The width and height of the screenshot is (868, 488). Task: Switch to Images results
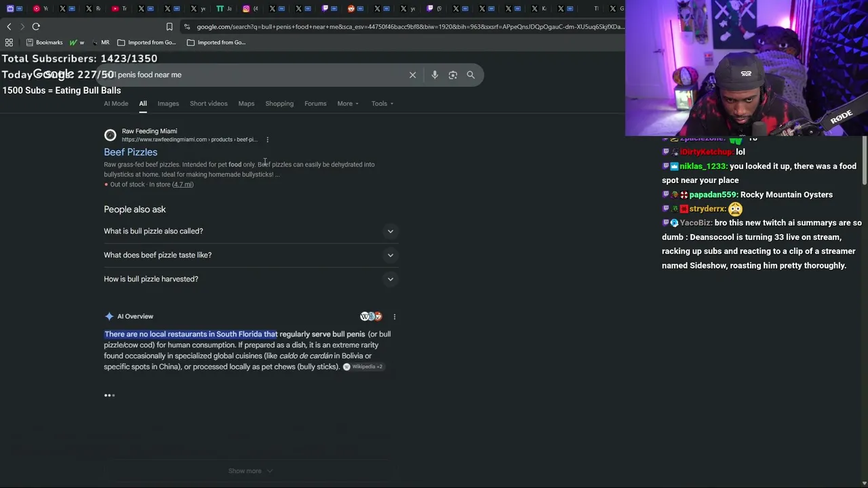point(168,104)
